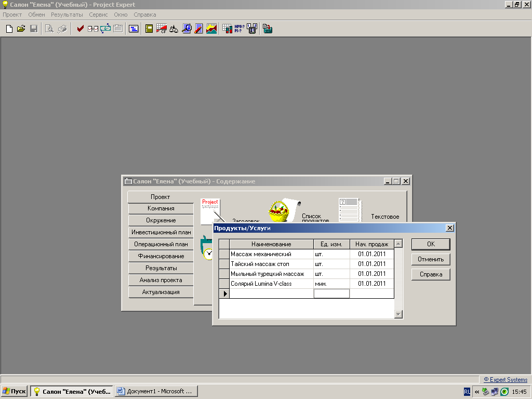532x399 pixels.
Task: Select the мин. unit cell
Action: pyautogui.click(x=331, y=284)
